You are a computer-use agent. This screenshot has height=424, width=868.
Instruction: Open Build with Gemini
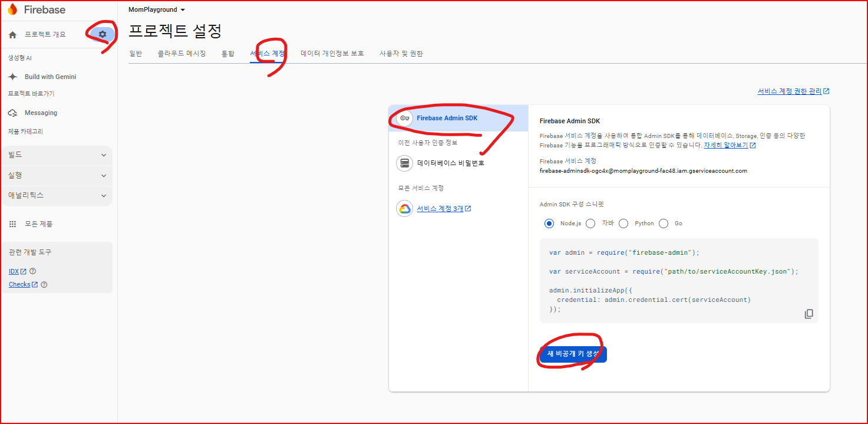(x=50, y=77)
